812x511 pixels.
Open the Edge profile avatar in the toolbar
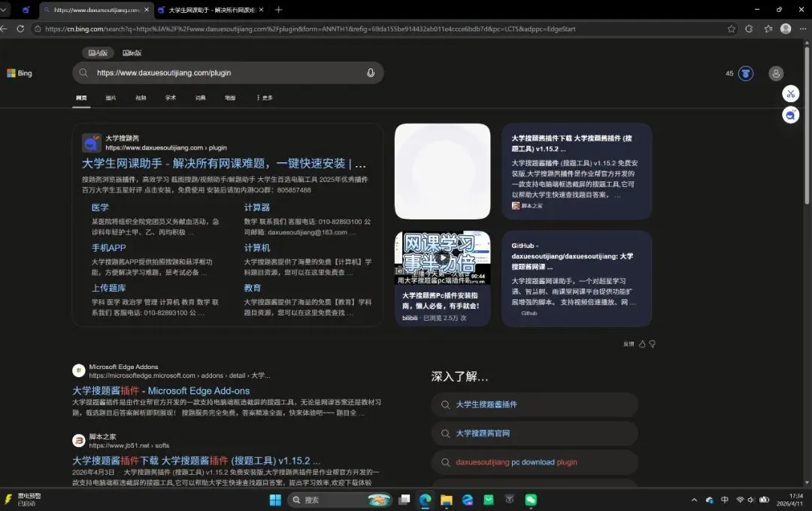[x=786, y=29]
